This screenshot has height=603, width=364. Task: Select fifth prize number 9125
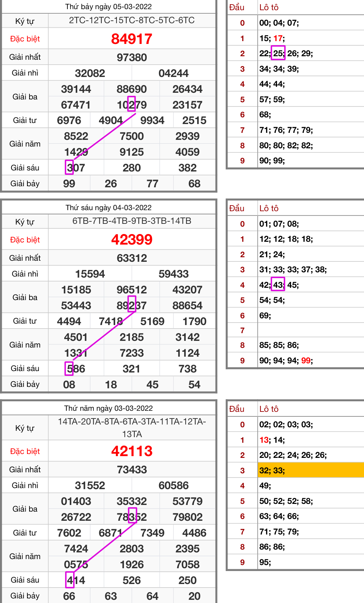132,152
